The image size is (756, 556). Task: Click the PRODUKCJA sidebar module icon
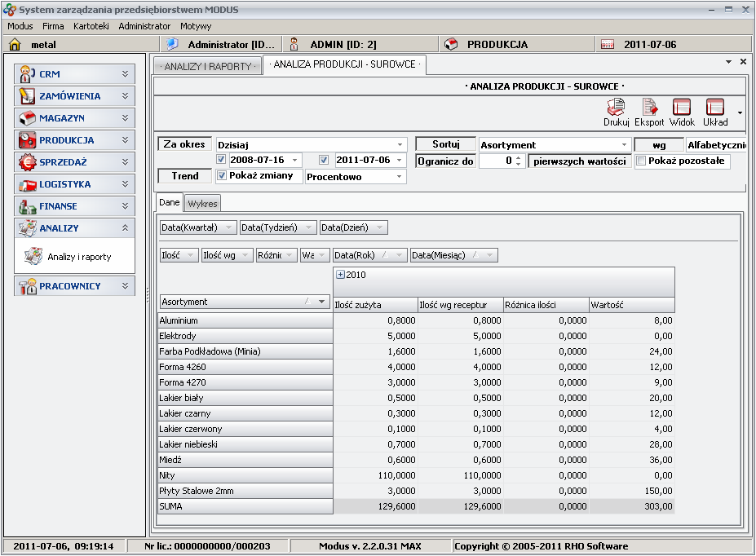point(27,140)
